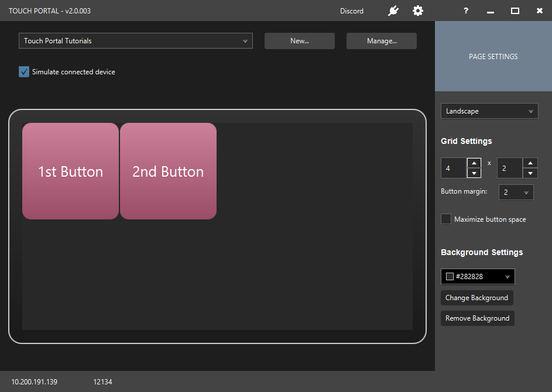The height and width of the screenshot is (392, 552).
Task: Click the plug connection icon
Action: click(393, 11)
